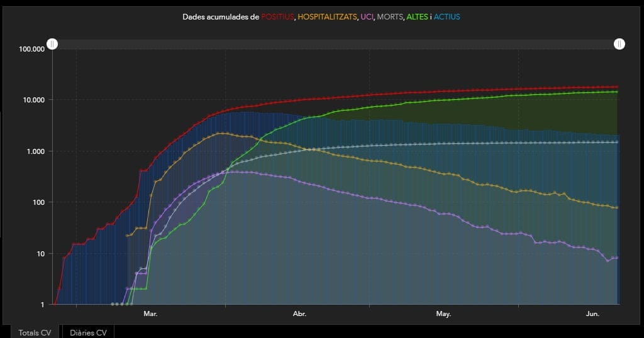Click the May. x-axis label

(x=443, y=313)
